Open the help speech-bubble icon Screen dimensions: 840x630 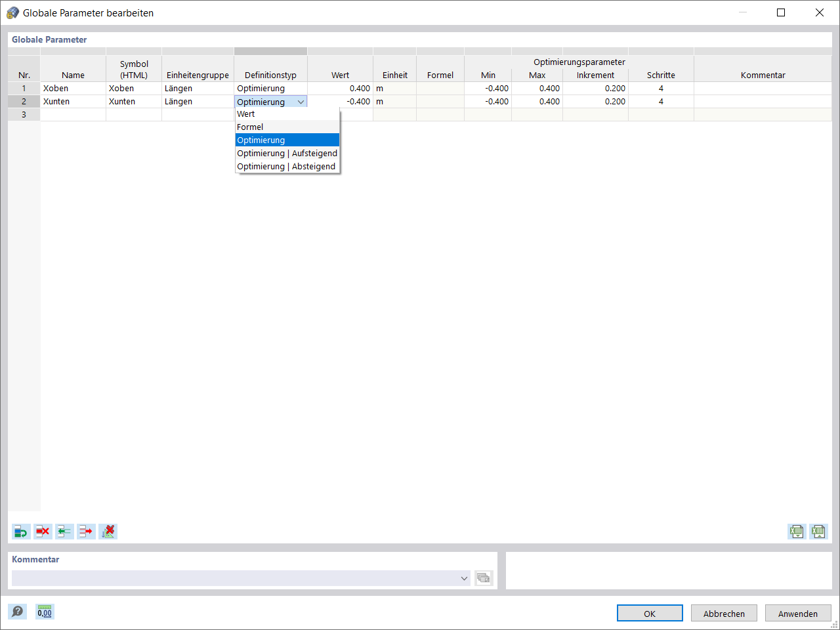18,612
